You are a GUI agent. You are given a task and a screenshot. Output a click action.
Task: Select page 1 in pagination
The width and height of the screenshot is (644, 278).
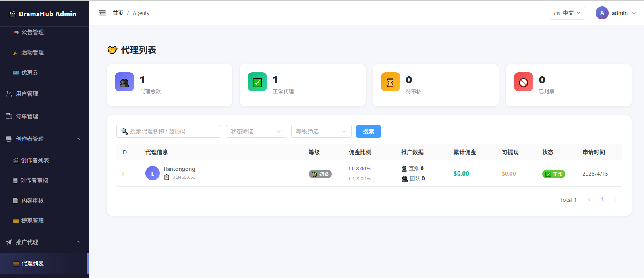[x=603, y=199]
